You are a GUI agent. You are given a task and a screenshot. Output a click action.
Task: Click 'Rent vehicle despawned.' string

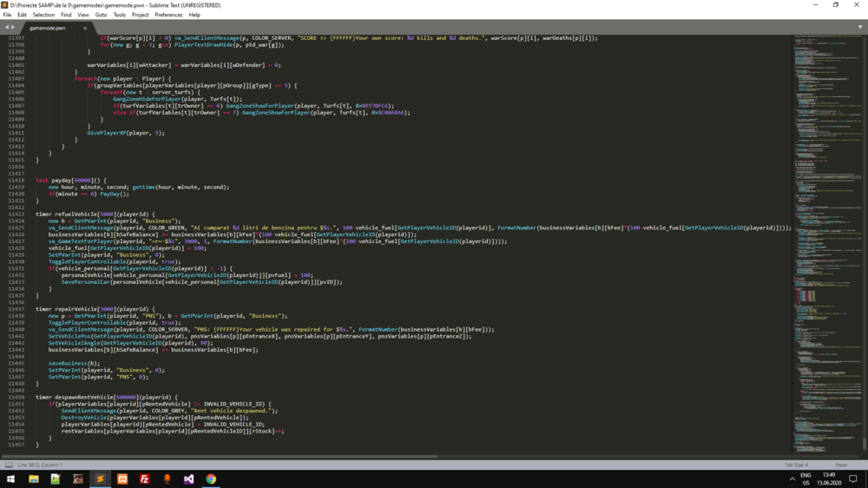232,411
